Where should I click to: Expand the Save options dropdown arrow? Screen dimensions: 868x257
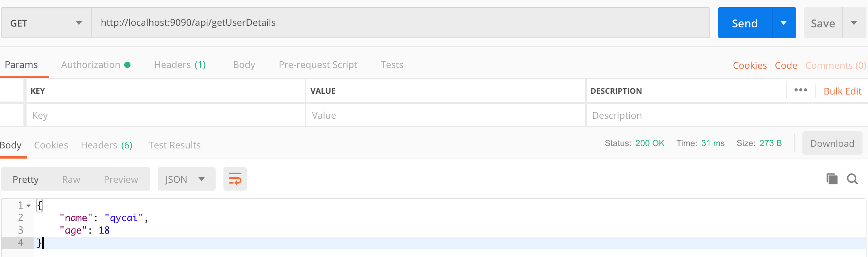coord(854,23)
